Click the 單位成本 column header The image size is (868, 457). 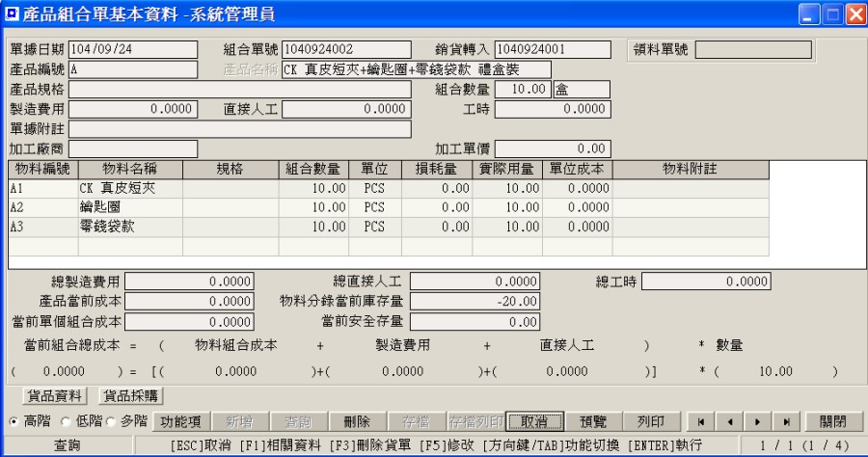pos(578,170)
